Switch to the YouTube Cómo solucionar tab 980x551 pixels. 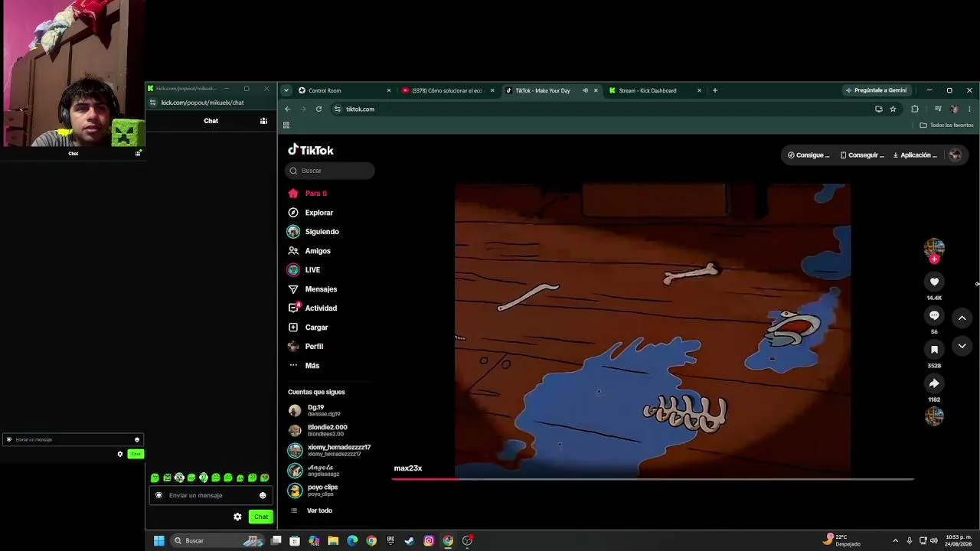(448, 90)
